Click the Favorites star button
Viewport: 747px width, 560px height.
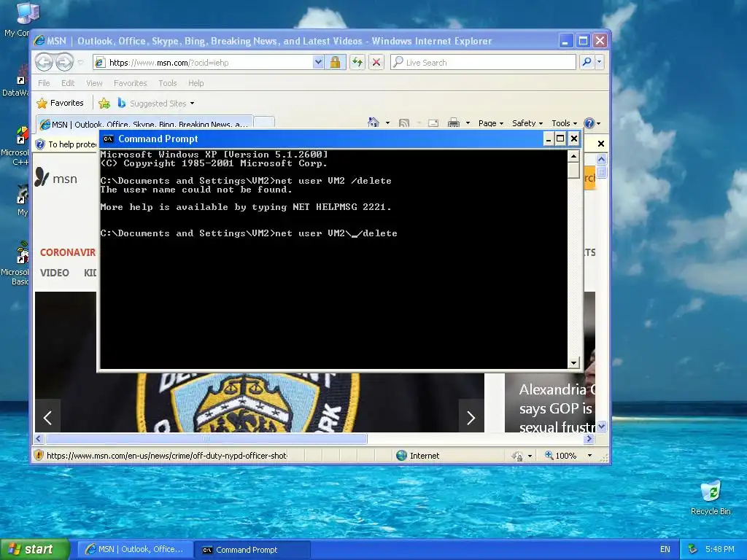[60, 104]
